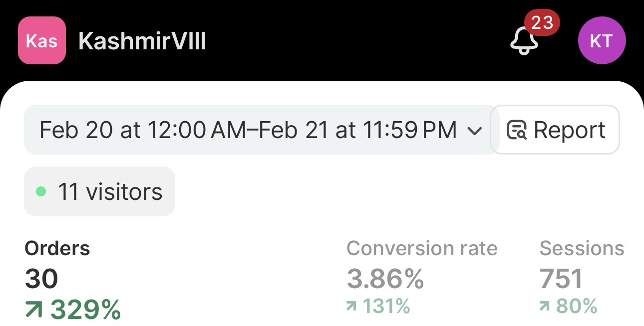644x326 pixels.
Task: Select the Orders metric tab
Action: 57,248
